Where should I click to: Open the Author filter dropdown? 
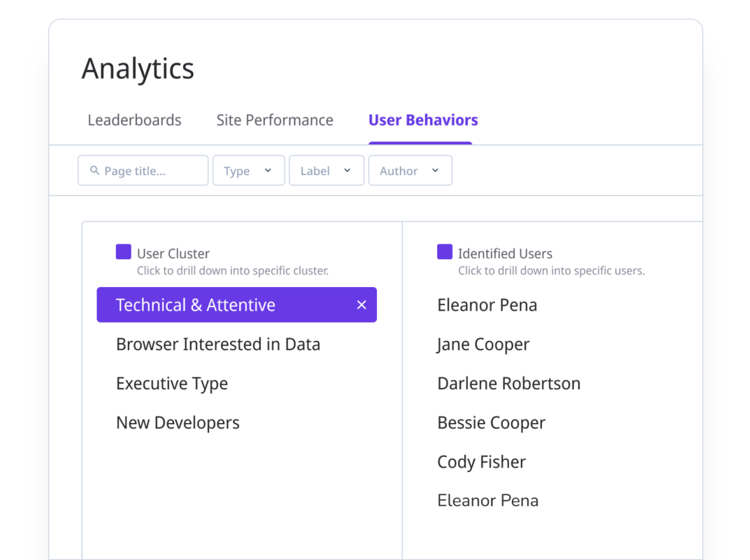click(410, 170)
